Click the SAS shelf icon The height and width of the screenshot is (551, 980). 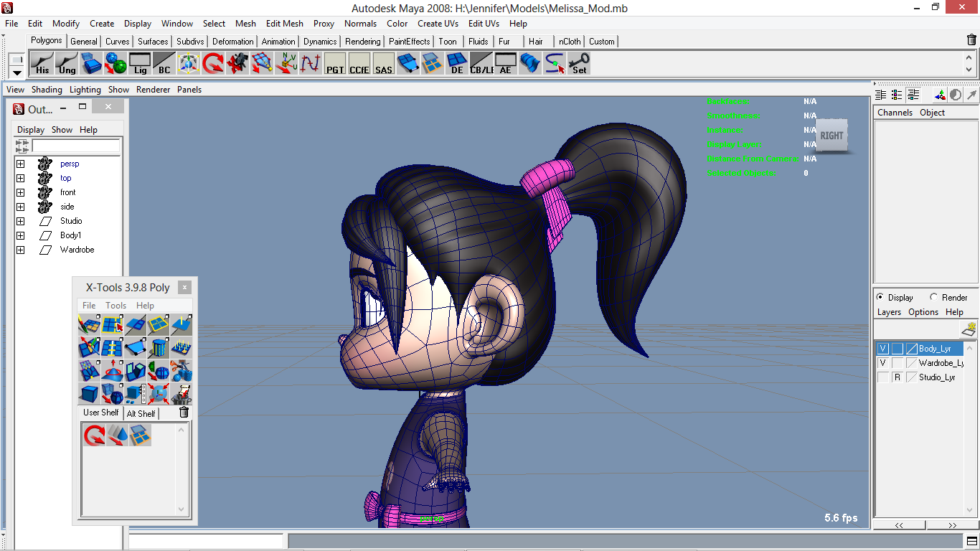pos(384,64)
